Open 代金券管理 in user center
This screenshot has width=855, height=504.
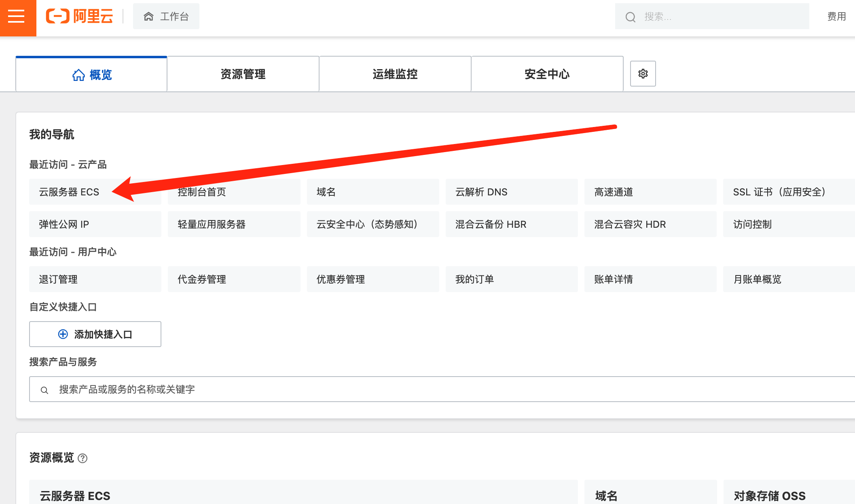point(234,279)
